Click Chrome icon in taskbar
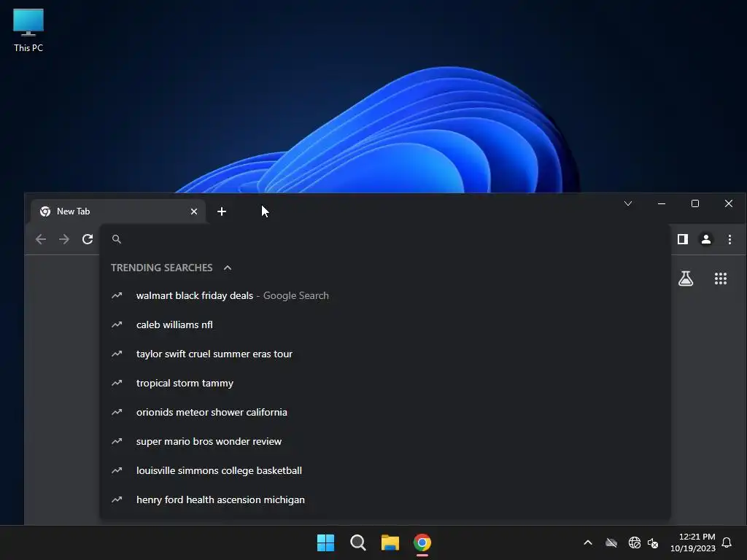This screenshot has width=747, height=560. (x=422, y=542)
